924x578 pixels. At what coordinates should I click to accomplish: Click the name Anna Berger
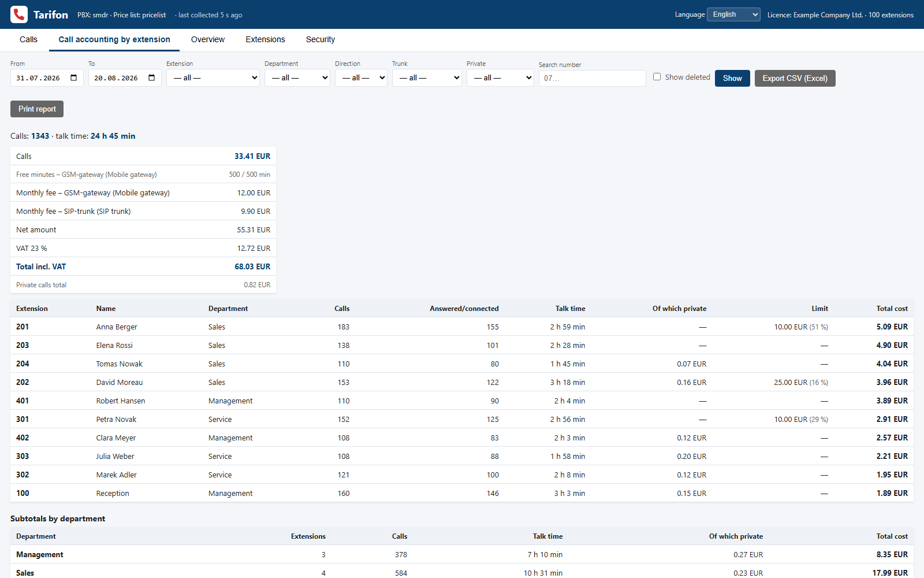pyautogui.click(x=117, y=327)
